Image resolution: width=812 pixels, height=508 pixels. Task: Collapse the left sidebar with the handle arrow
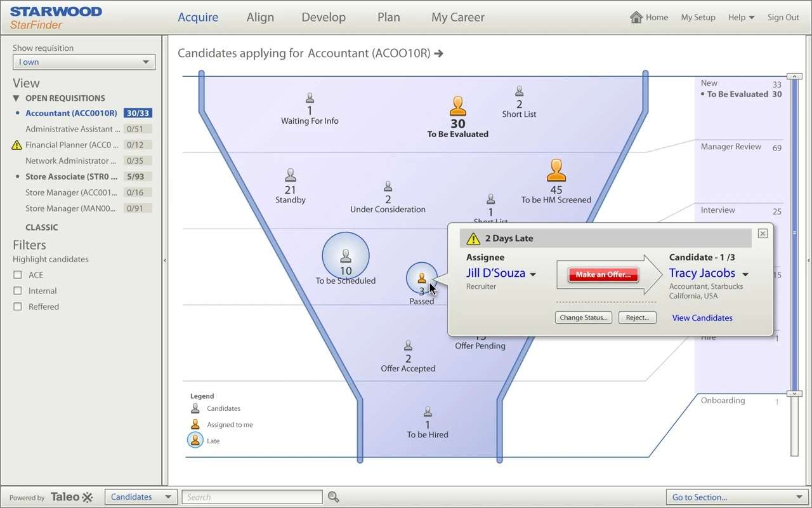click(165, 260)
